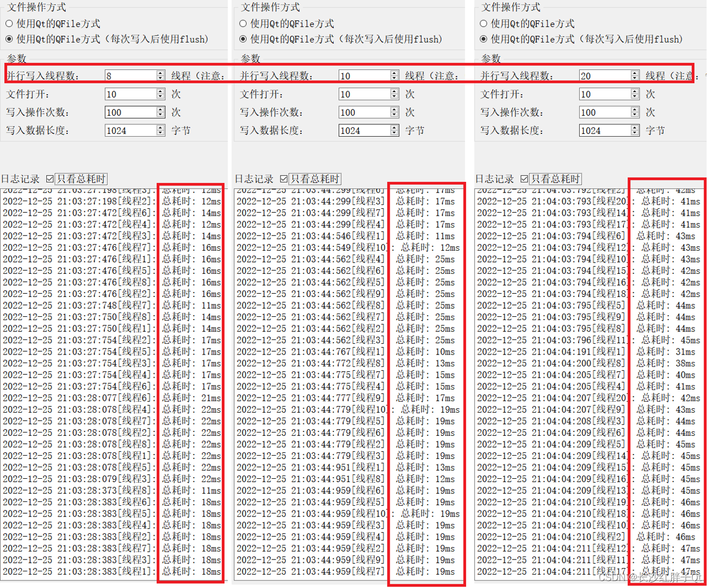Click thread count field showing 8
The image size is (710, 588).
[x=131, y=76]
